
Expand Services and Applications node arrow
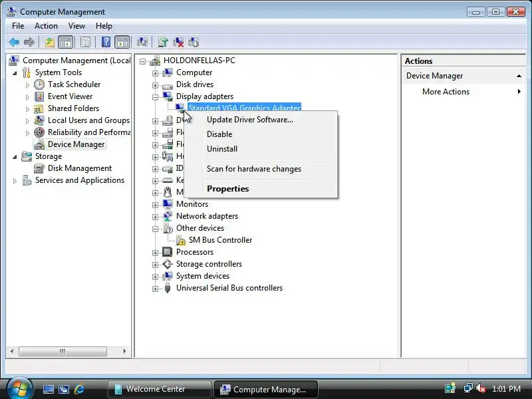point(15,181)
